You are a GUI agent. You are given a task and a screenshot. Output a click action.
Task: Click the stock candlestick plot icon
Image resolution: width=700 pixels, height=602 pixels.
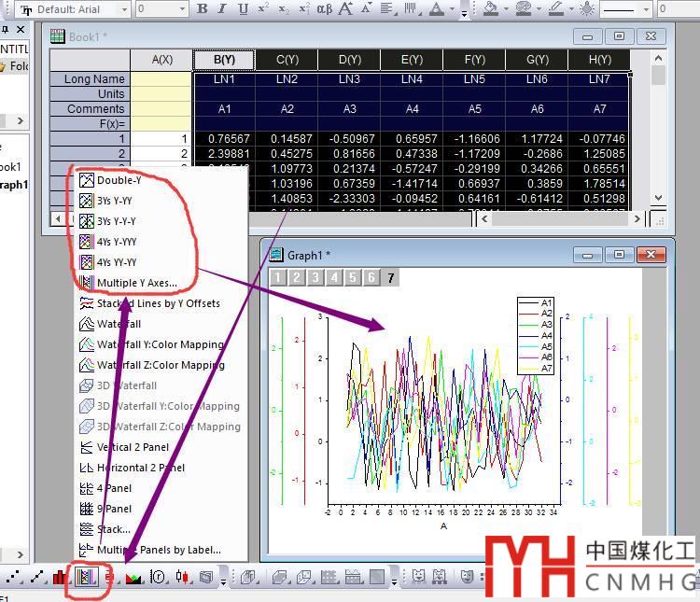coord(182,577)
